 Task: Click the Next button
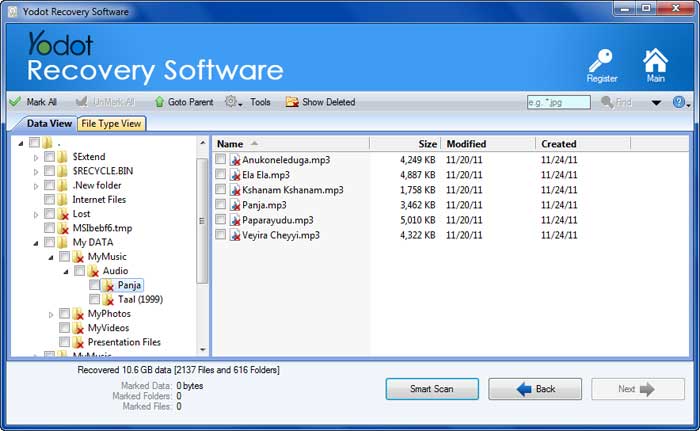pos(638,389)
